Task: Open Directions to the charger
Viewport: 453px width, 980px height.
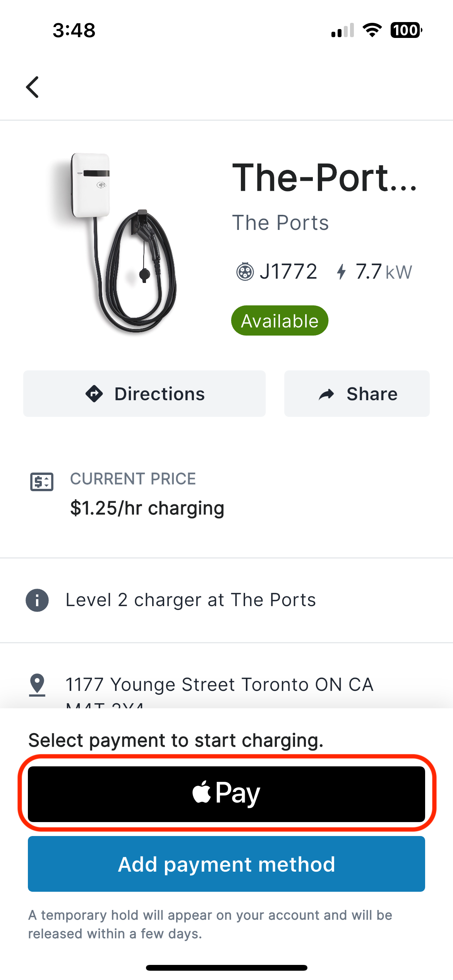Action: click(x=144, y=394)
